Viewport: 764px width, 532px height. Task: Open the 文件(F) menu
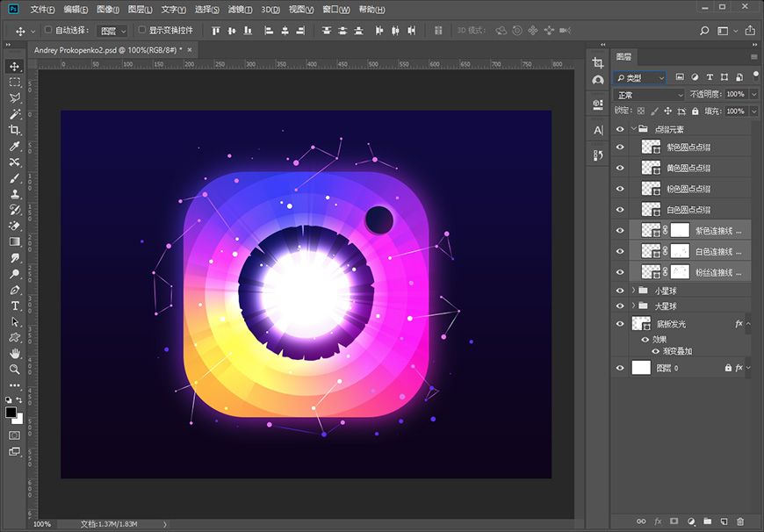click(x=42, y=10)
